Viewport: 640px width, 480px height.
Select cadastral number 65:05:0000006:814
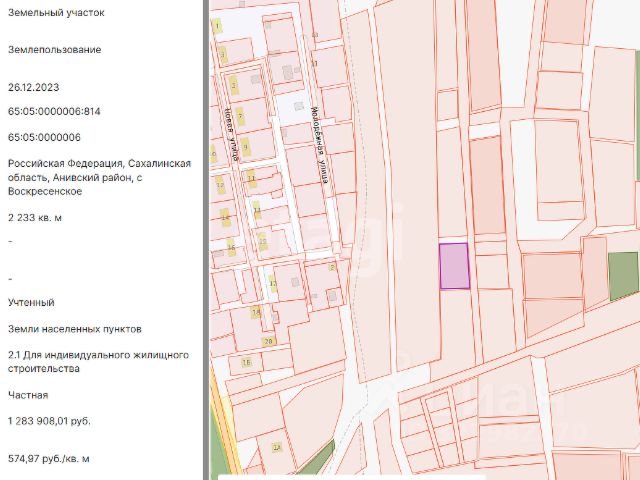[x=54, y=111]
